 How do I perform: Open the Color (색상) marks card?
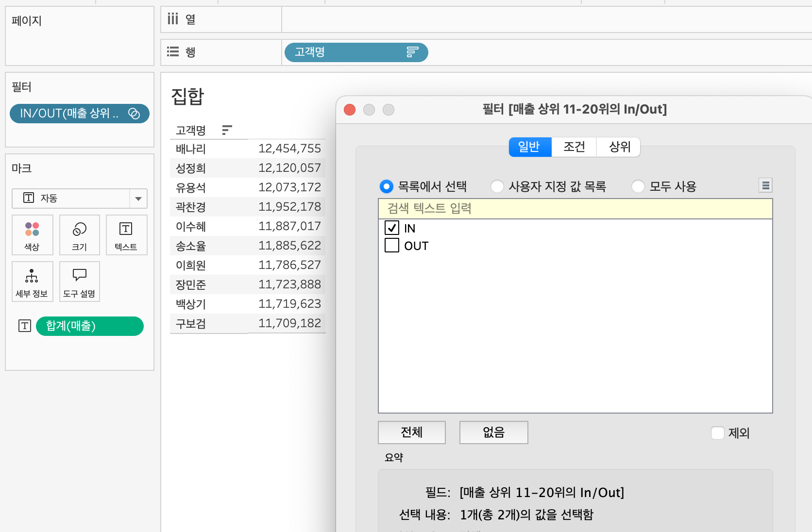[32, 235]
